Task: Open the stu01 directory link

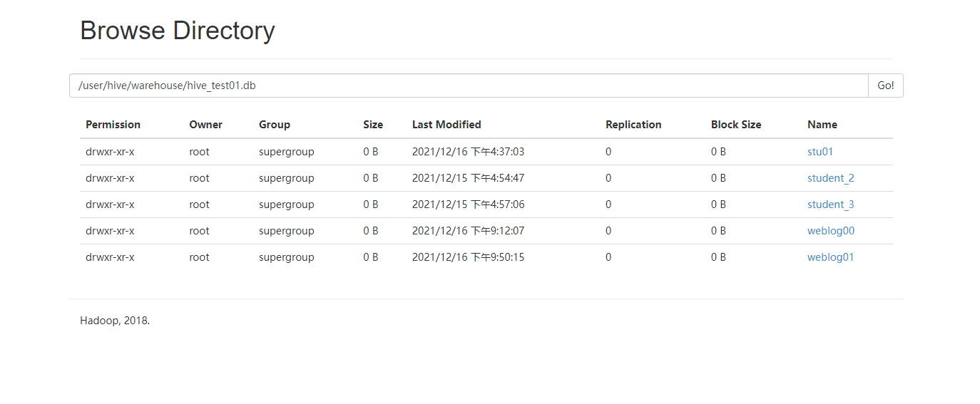Action: point(820,152)
